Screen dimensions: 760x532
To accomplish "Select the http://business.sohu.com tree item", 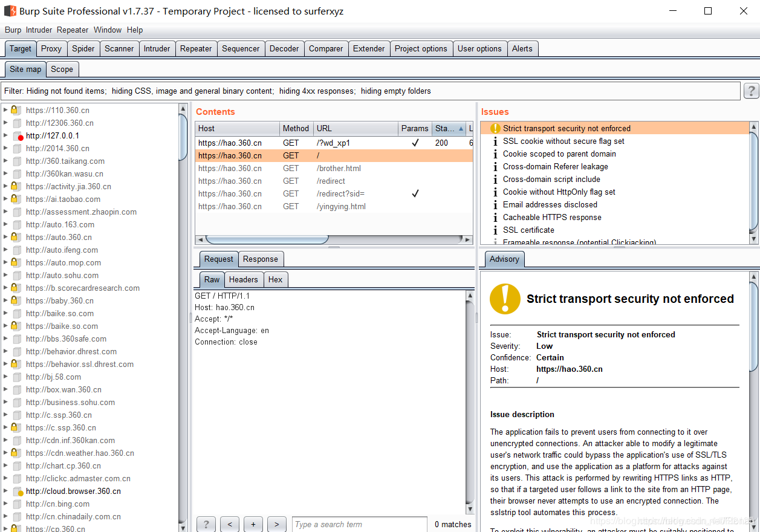I will click(x=70, y=402).
